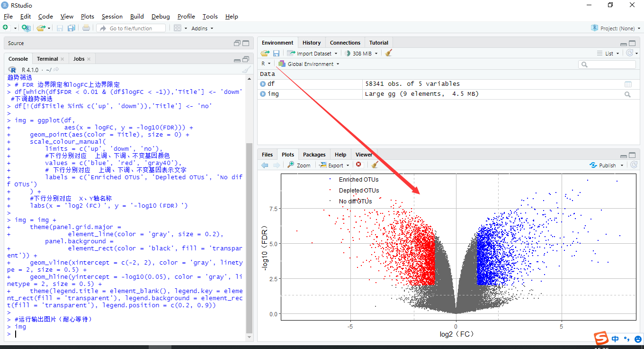Click the Open File folder icon
Viewport: 644px width, 349px height.
(x=41, y=28)
